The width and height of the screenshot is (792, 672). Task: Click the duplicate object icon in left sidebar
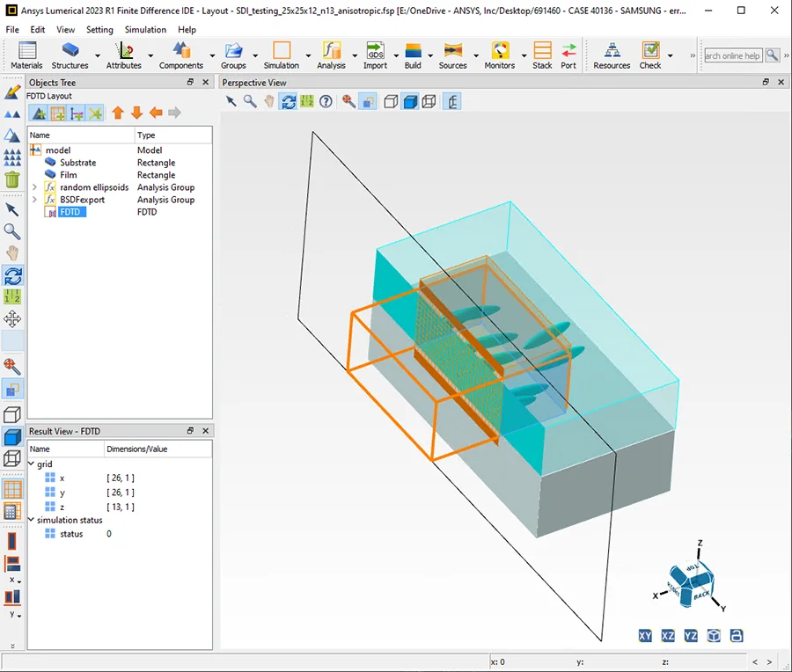pyautogui.click(x=12, y=114)
